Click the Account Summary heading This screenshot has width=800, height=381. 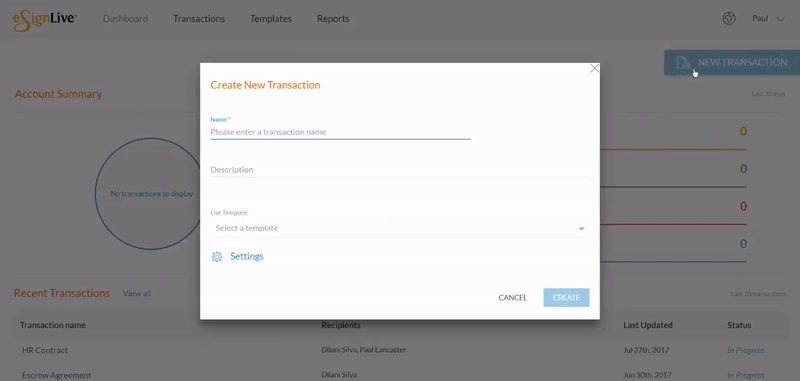pyautogui.click(x=58, y=94)
